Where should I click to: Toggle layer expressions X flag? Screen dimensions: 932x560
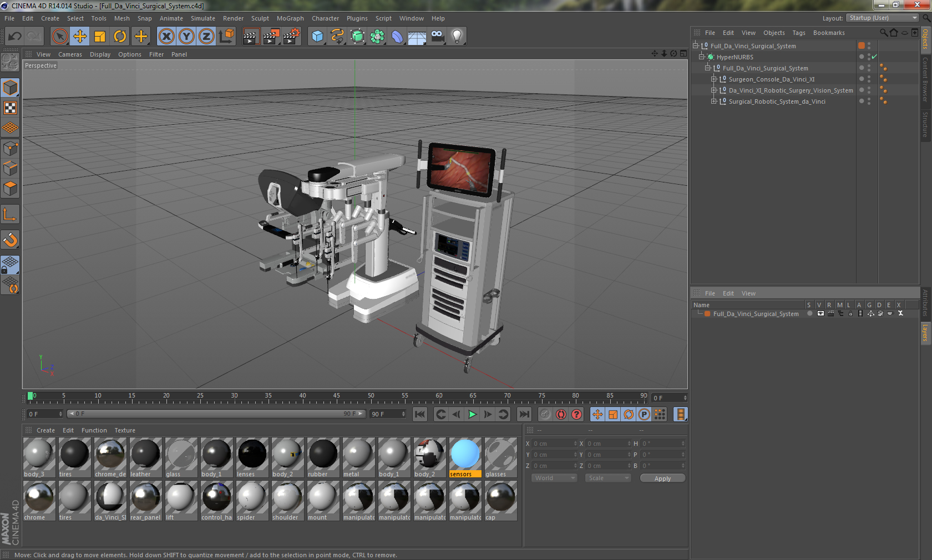pos(900,314)
